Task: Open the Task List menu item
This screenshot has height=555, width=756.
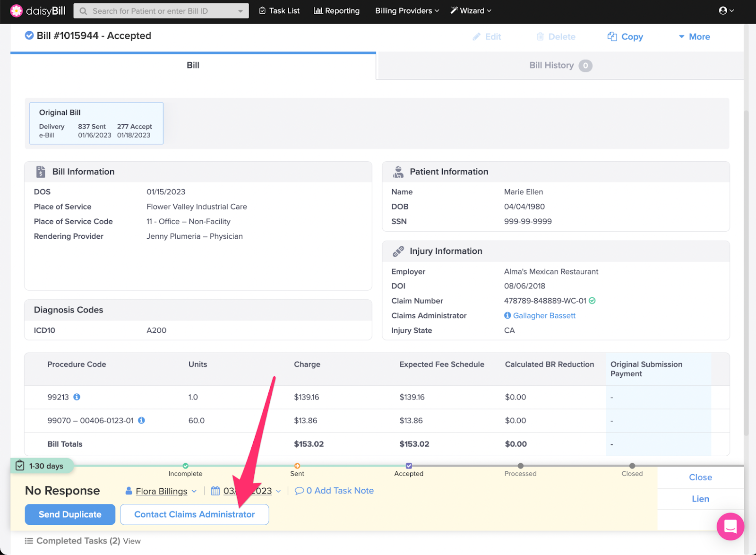Action: [x=279, y=10]
